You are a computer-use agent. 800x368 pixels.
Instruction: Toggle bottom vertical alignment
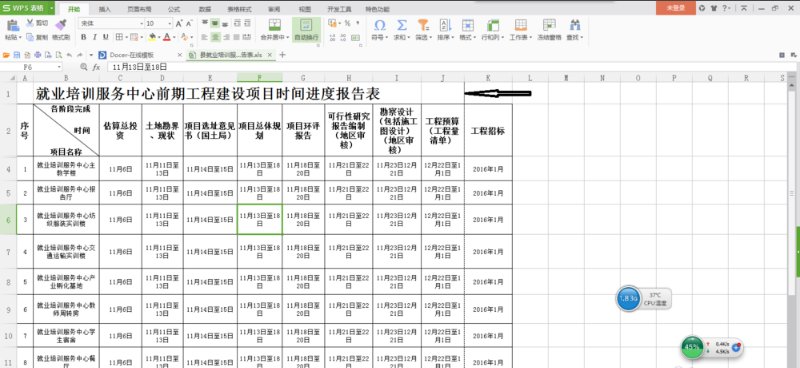click(x=224, y=23)
